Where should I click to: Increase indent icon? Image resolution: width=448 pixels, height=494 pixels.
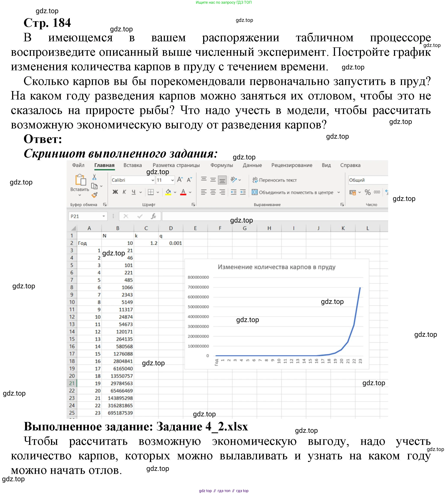(243, 192)
